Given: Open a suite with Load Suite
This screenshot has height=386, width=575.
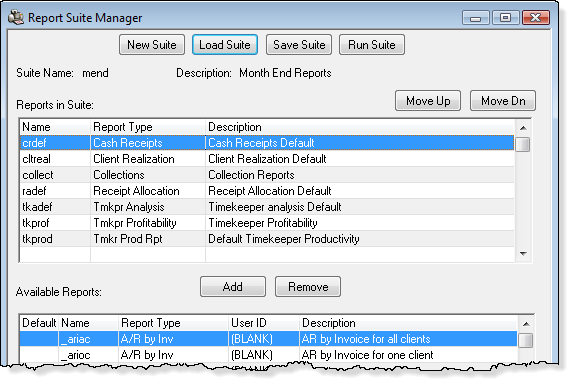Looking at the screenshot, I should pyautogui.click(x=225, y=45).
